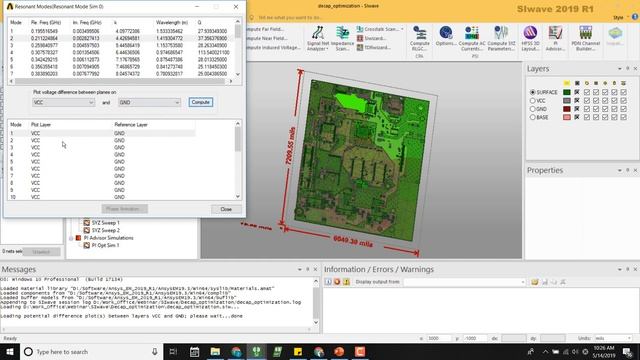Open Action Center notifications icon

tap(628, 351)
